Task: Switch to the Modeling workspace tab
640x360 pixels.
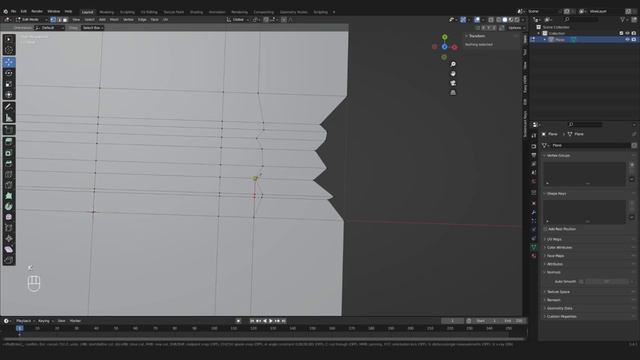Action: (107, 12)
